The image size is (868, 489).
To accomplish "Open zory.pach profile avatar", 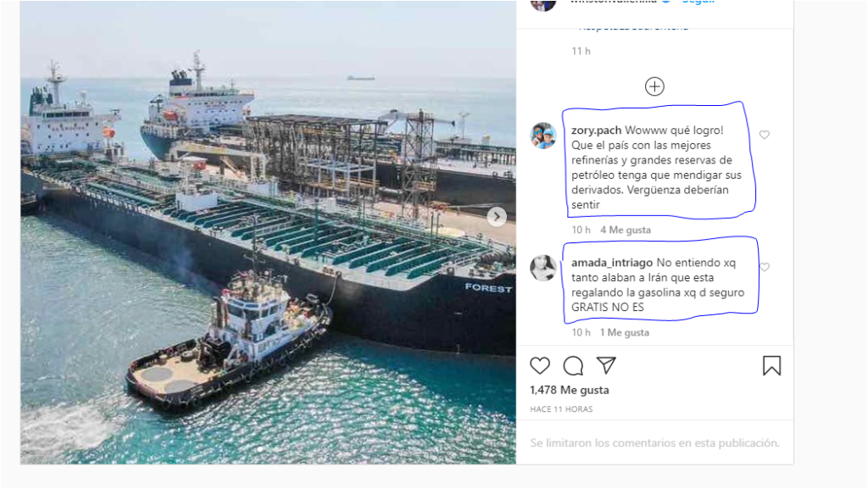I will pos(543,136).
